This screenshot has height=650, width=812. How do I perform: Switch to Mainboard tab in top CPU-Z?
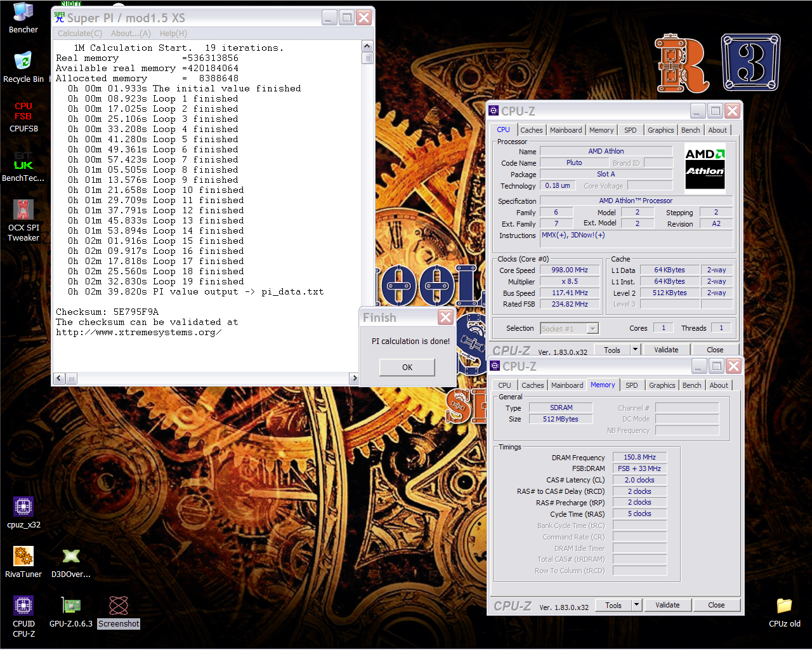[x=566, y=130]
